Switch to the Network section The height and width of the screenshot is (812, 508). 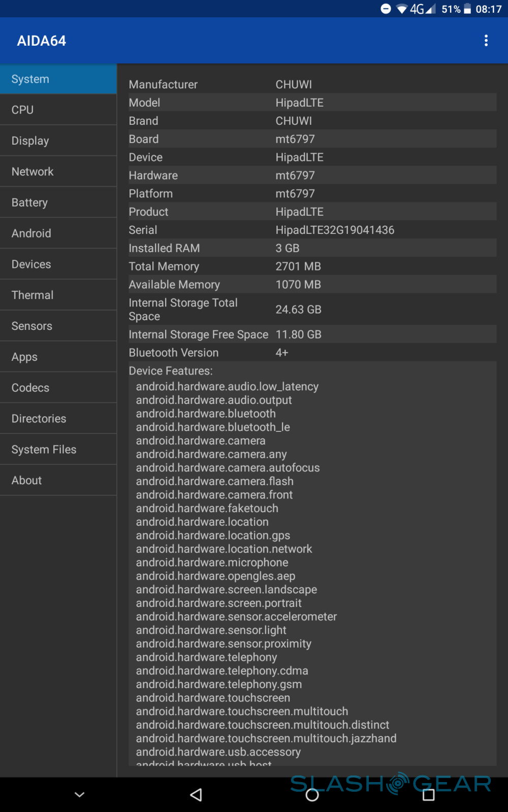(58, 172)
